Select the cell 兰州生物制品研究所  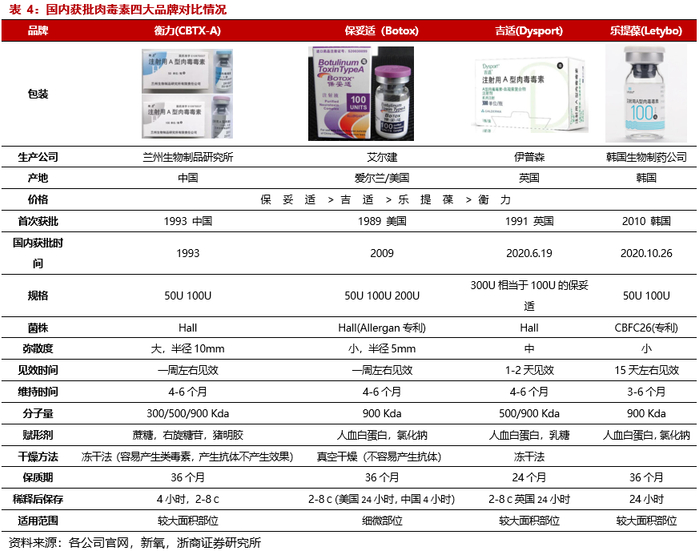pyautogui.click(x=188, y=157)
